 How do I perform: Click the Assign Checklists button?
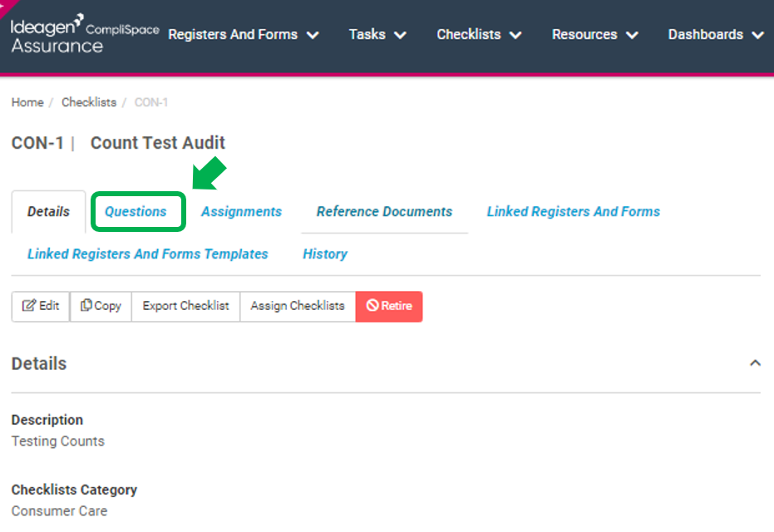(x=297, y=306)
